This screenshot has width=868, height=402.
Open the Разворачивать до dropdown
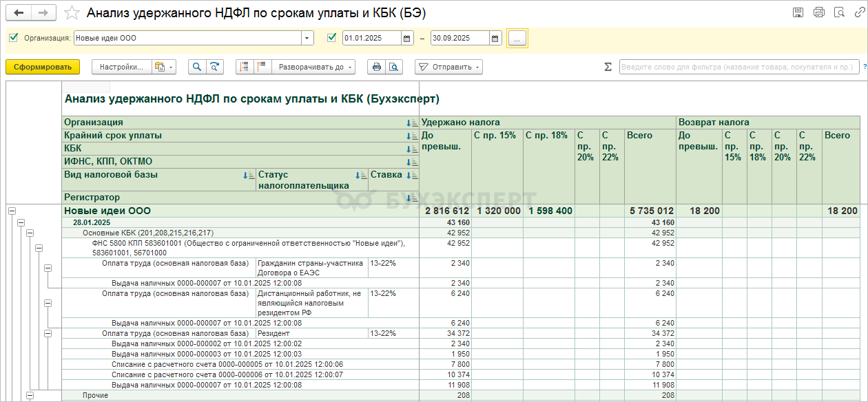click(x=314, y=67)
